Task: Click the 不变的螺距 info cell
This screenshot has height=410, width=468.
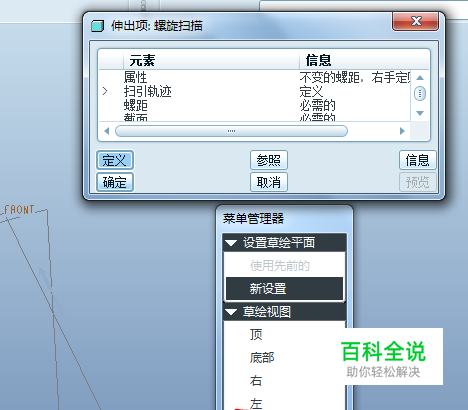Action: tap(355, 77)
